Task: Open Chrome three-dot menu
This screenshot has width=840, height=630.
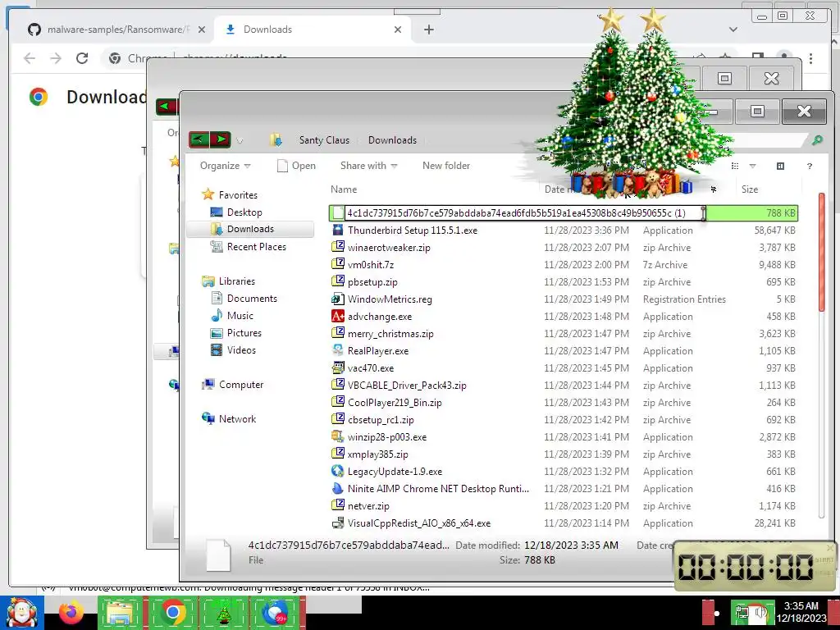Action: [810, 58]
